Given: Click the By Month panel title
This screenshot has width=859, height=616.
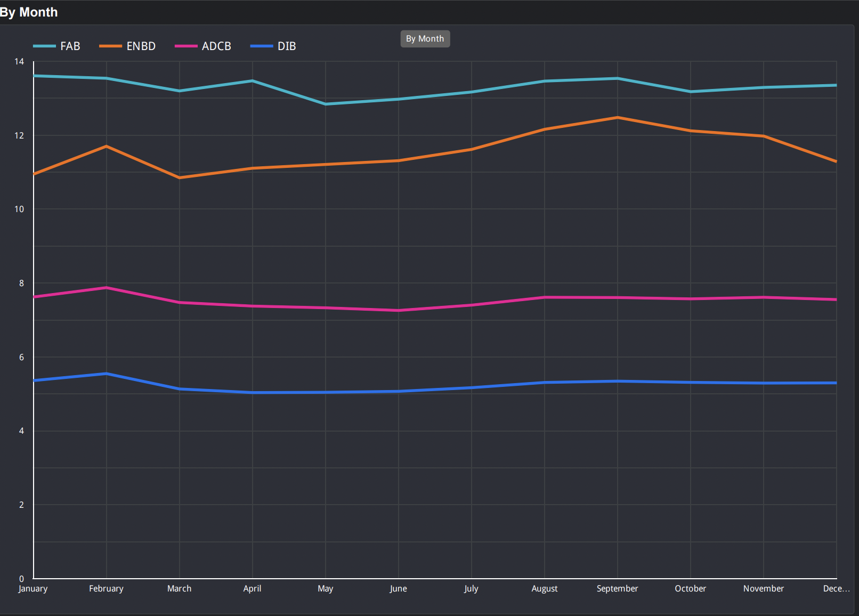Looking at the screenshot, I should click(x=29, y=12).
